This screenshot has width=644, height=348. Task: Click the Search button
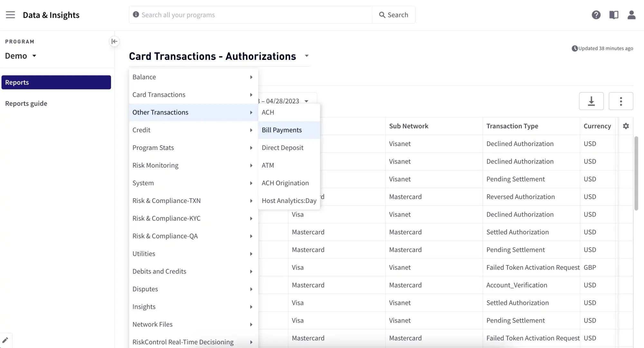tap(393, 15)
